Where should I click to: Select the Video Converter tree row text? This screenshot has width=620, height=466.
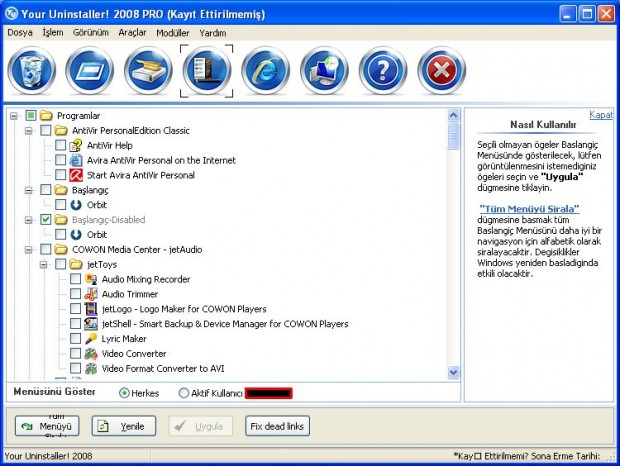coord(134,354)
